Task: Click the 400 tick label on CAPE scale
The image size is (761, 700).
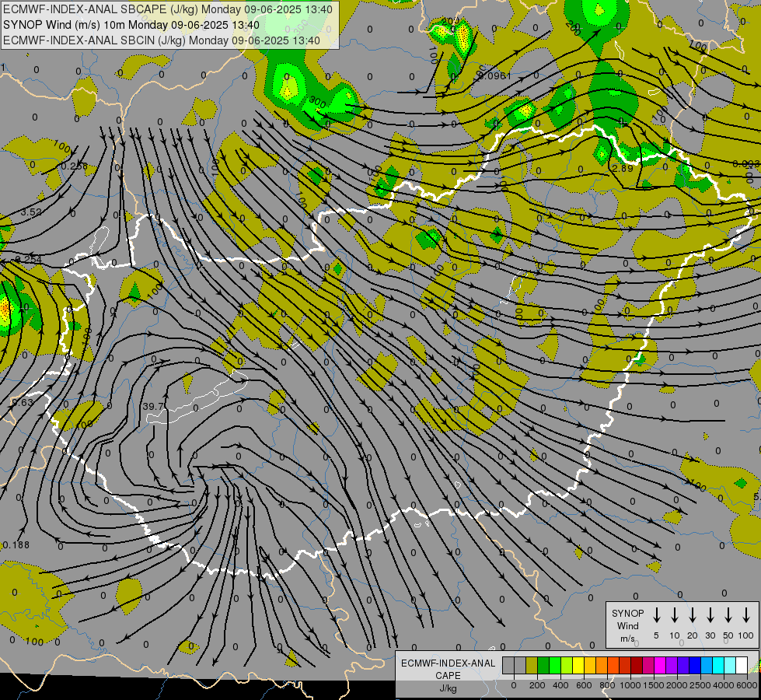Action: [x=560, y=685]
